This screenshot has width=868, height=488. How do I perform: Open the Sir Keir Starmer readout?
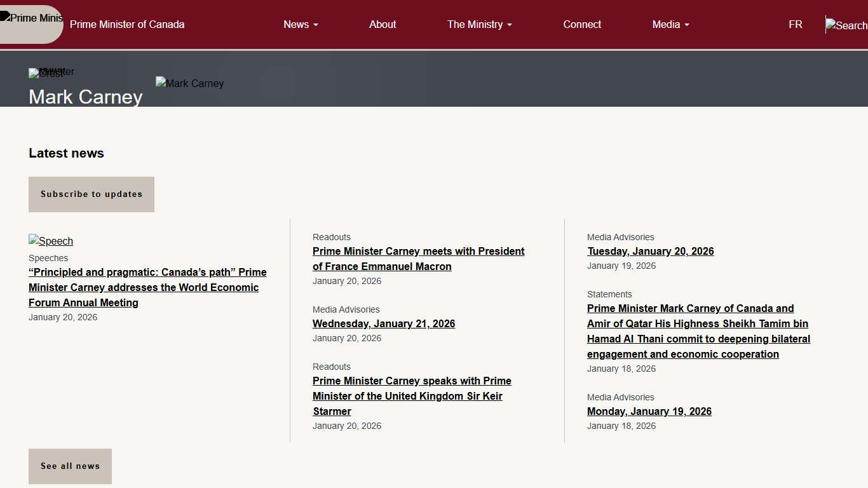(x=412, y=396)
